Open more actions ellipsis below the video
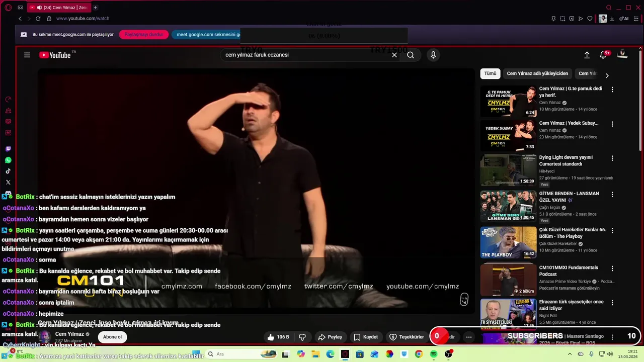 pos(468,337)
